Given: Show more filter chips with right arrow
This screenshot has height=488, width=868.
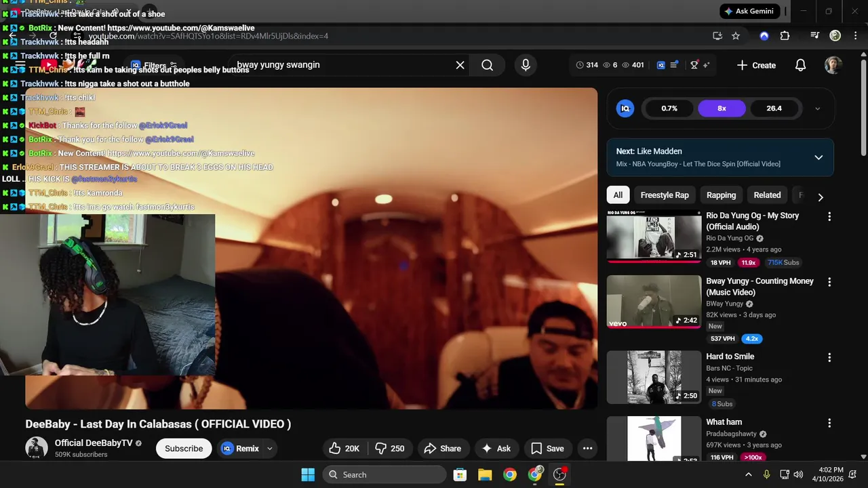Looking at the screenshot, I should (821, 197).
